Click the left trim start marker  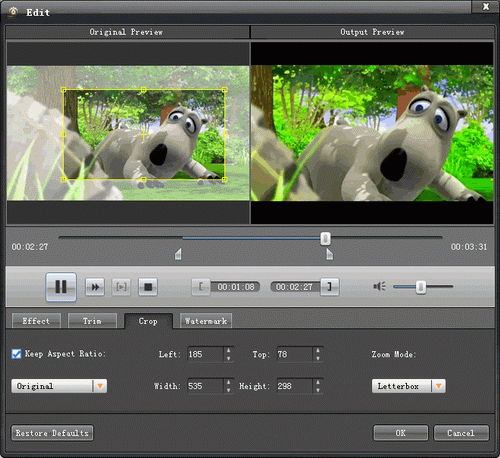(x=178, y=254)
